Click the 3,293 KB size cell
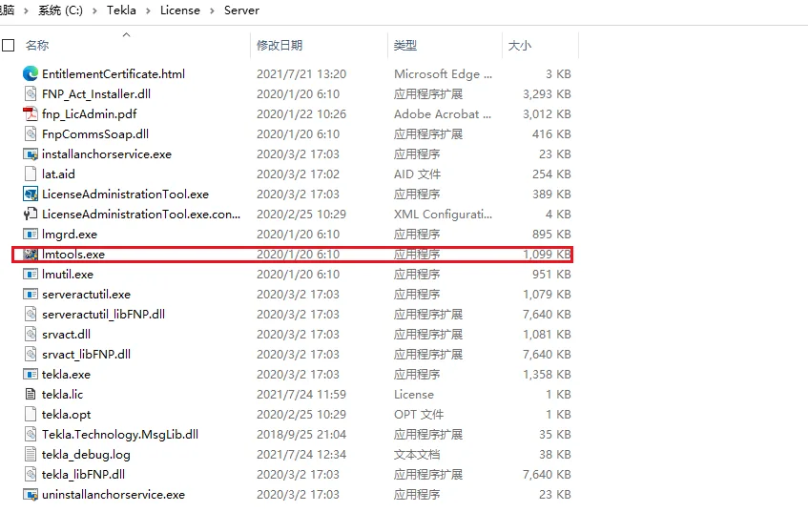Image resolution: width=808 pixels, height=532 pixels. [547, 93]
